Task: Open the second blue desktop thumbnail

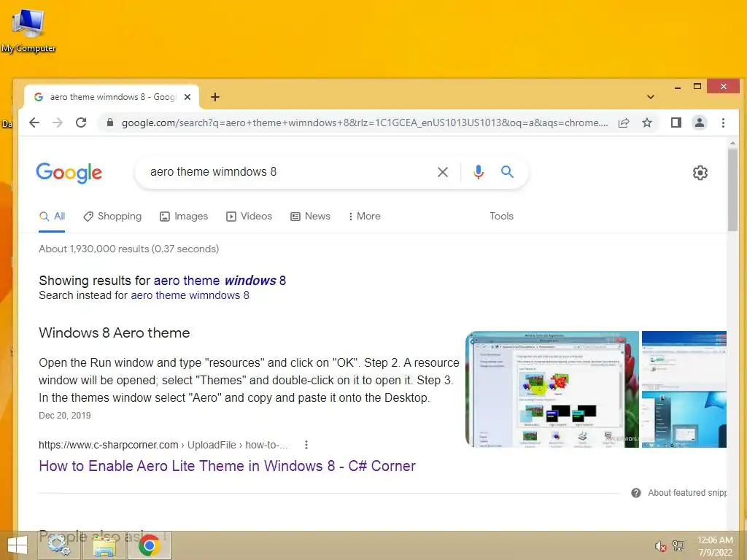Action: [684, 389]
